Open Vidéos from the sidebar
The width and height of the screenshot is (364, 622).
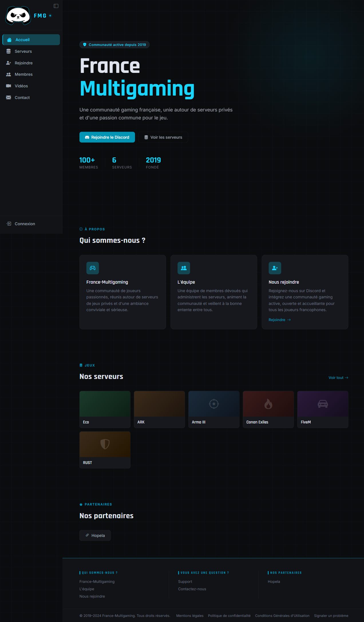pos(31,86)
